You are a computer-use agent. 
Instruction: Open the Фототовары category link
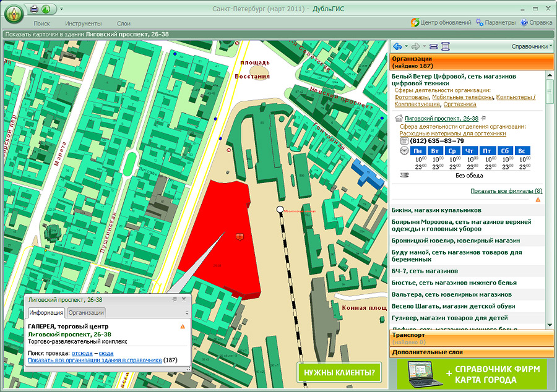[412, 97]
